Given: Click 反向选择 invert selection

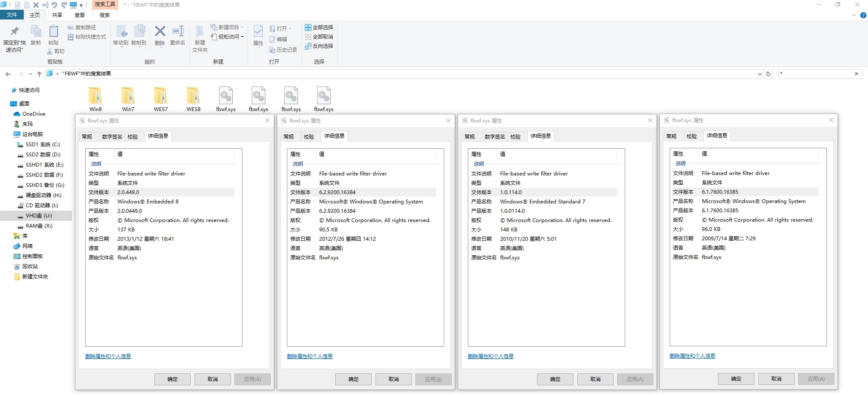Looking at the screenshot, I should click(x=319, y=46).
